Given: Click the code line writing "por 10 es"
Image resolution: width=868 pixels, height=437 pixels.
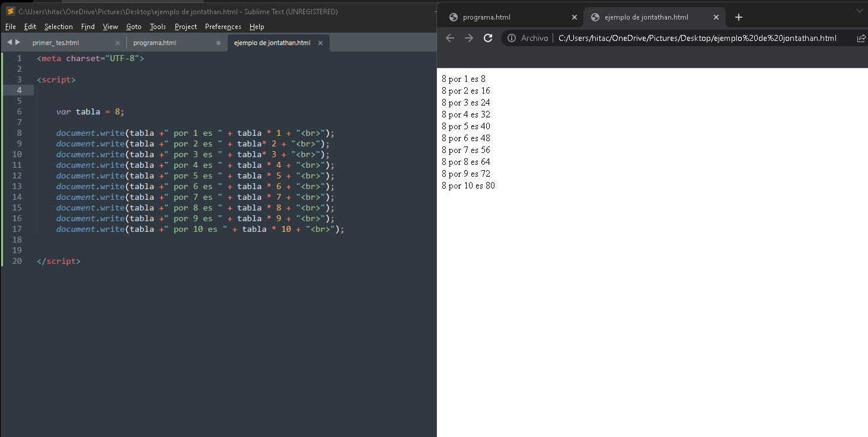Looking at the screenshot, I should [x=200, y=229].
